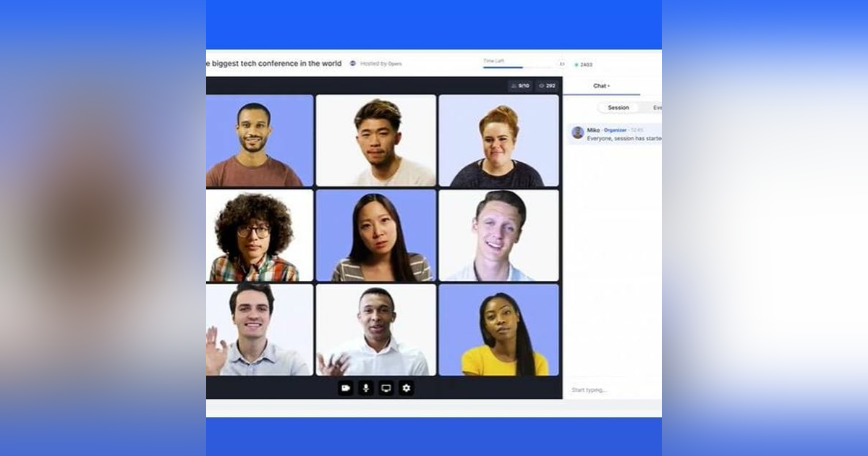Toggle the camera icon in the control bar
868x456 pixels.
pos(346,389)
